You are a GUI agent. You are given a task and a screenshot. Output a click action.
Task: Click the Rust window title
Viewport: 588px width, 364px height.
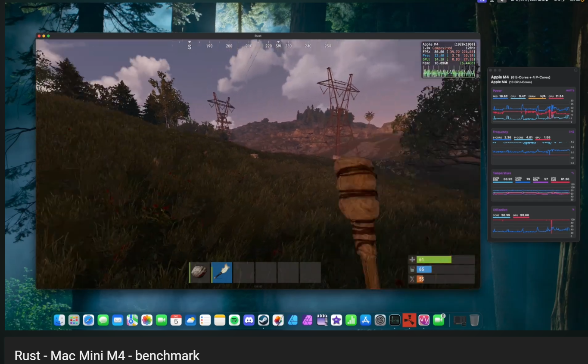(x=258, y=36)
